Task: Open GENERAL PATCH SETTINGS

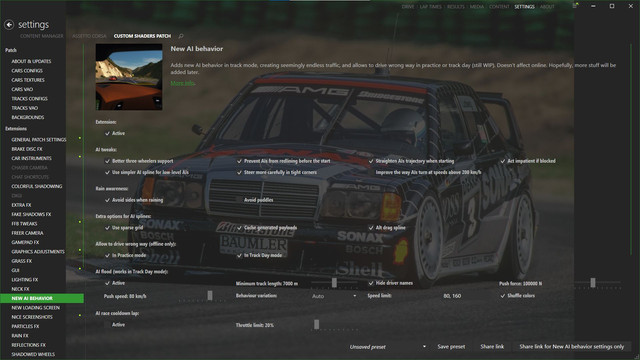Action: (39, 140)
